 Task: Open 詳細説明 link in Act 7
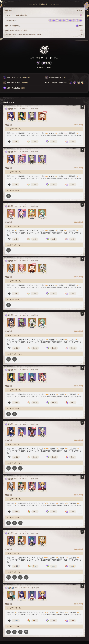pos(77,440)
